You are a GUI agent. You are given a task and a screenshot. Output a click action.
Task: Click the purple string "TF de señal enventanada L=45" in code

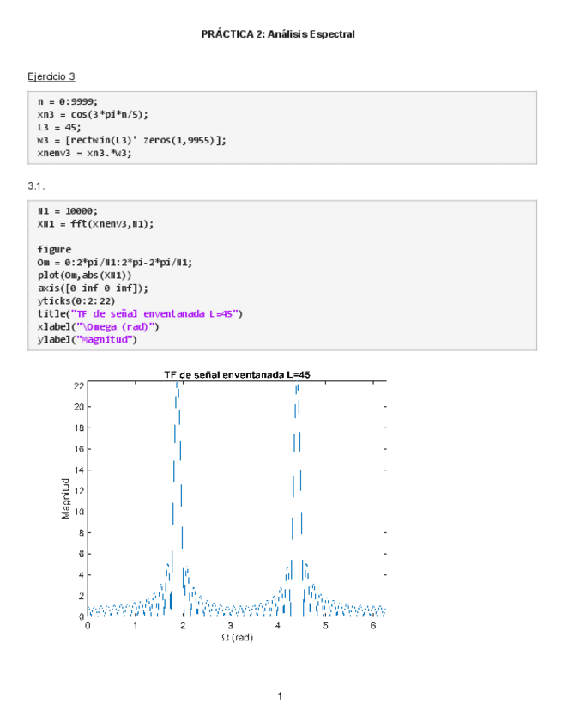[x=154, y=314]
